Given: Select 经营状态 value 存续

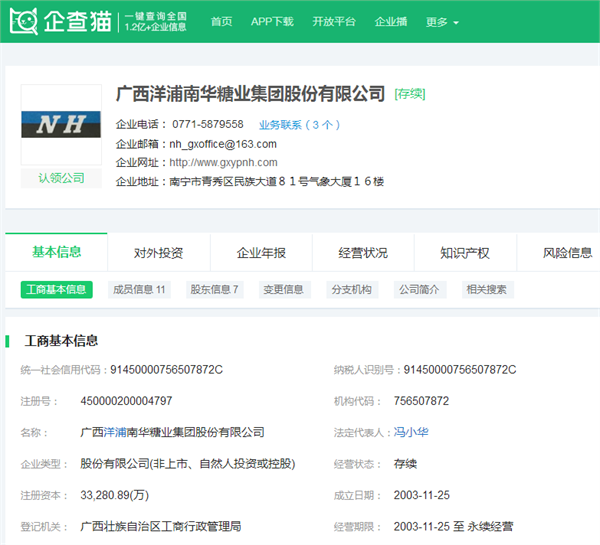Looking at the screenshot, I should tap(405, 463).
